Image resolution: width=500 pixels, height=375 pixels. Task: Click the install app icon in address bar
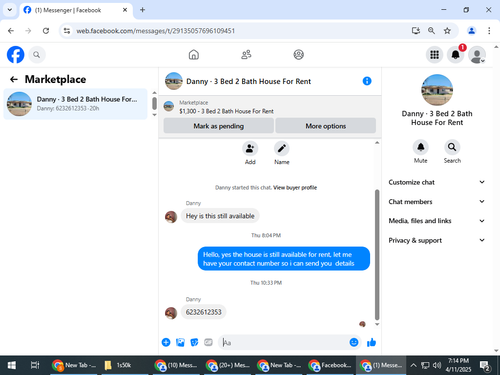tap(416, 31)
